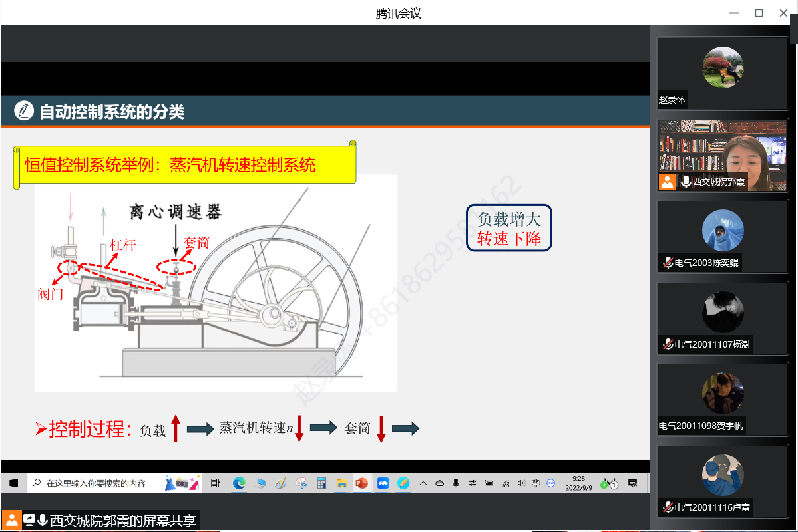Open the volume speaker control in tray
798x532 pixels.
click(521, 483)
